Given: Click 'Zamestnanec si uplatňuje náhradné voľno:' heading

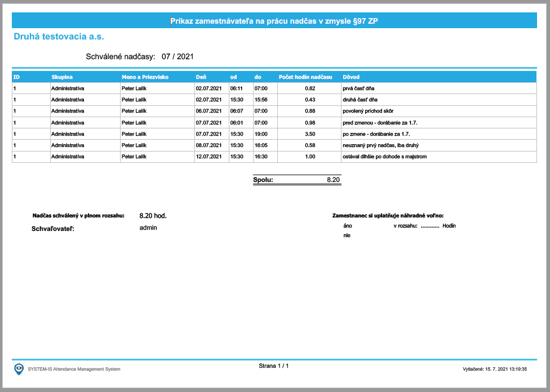Looking at the screenshot, I should point(388,216).
